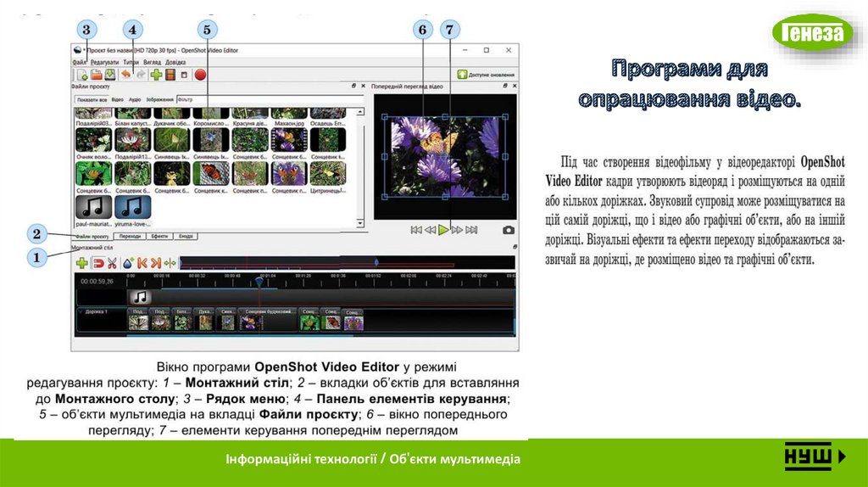868x487 pixels.
Task: Click the top-center transform handle in preview
Action: pos(445,117)
